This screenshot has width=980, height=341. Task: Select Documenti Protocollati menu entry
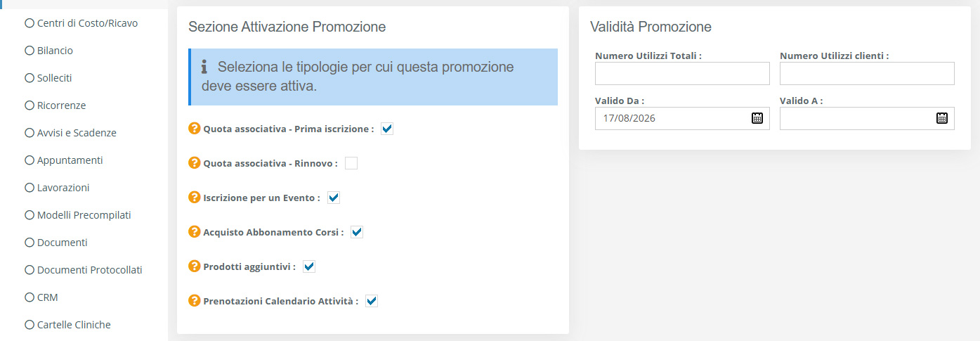[x=84, y=270]
